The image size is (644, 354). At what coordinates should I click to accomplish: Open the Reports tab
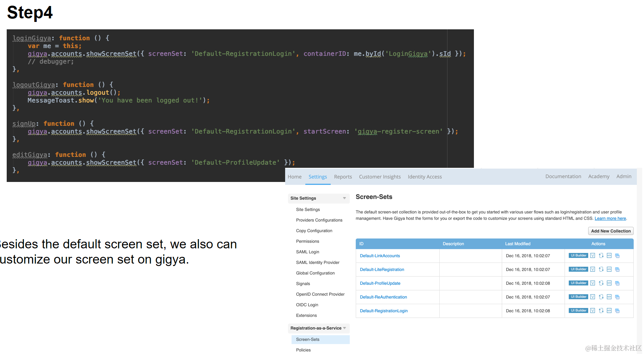point(343,177)
